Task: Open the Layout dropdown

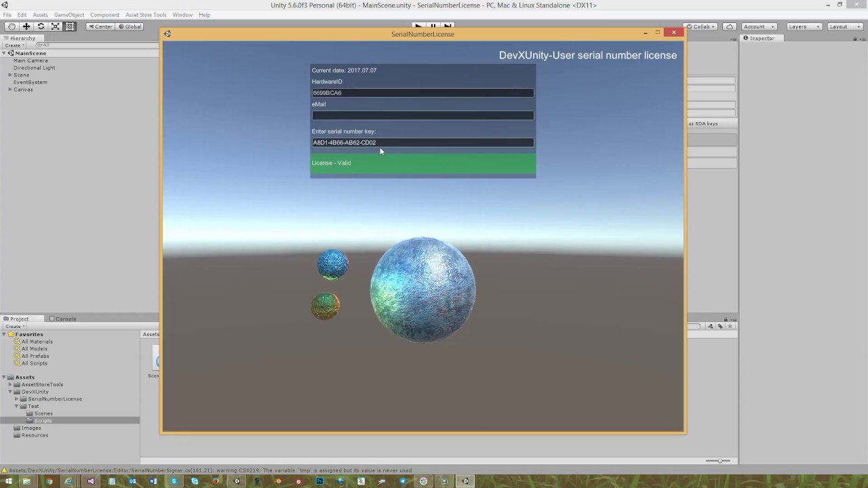Action: pos(844,26)
